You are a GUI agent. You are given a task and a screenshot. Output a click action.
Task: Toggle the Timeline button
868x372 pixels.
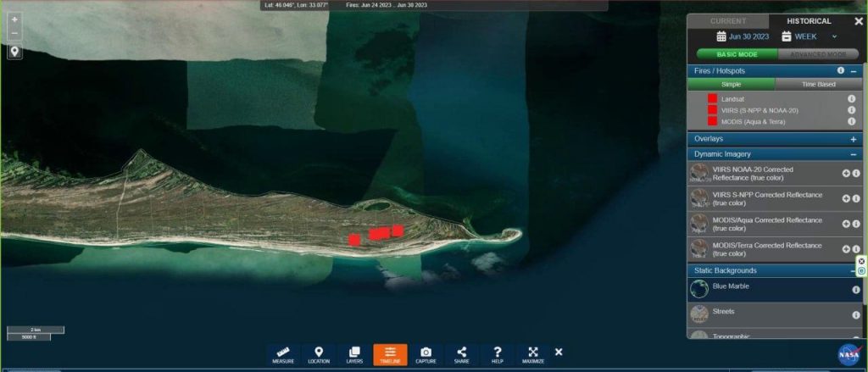pos(390,354)
